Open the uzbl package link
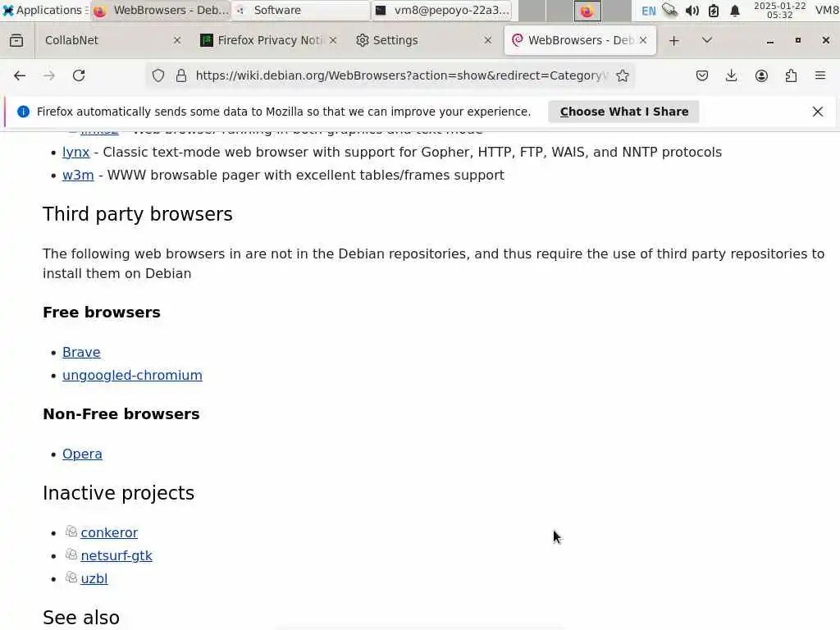 [x=94, y=578]
